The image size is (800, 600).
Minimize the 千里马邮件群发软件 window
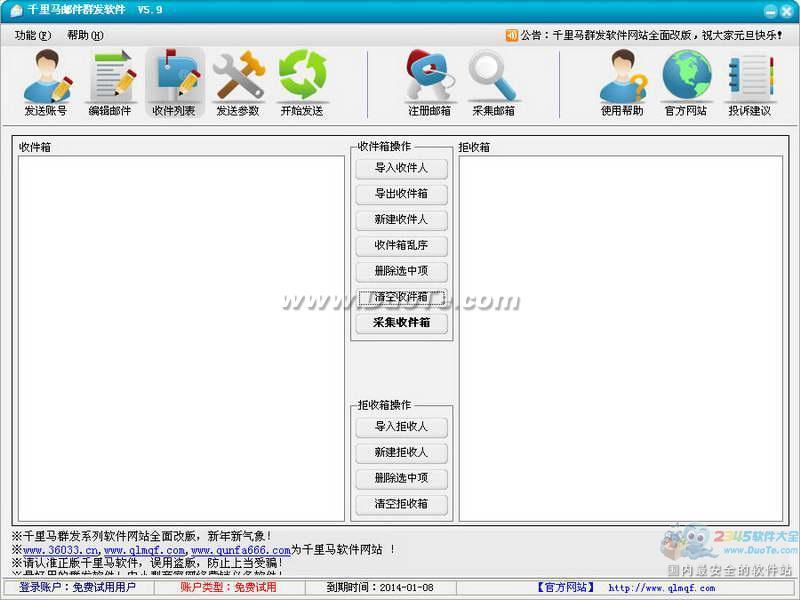770,11
